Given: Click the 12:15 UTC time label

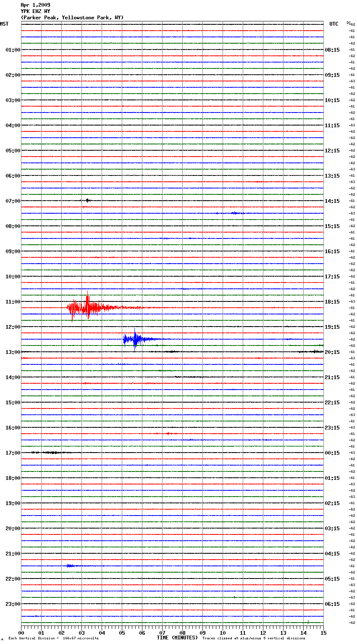Looking at the screenshot, I should click(332, 151).
